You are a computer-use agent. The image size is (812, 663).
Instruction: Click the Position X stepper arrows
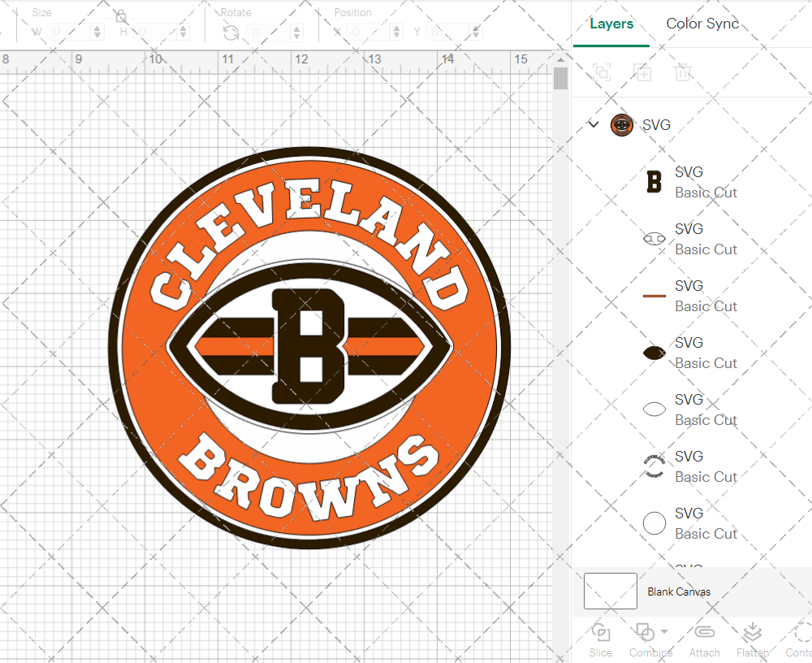pyautogui.click(x=396, y=32)
